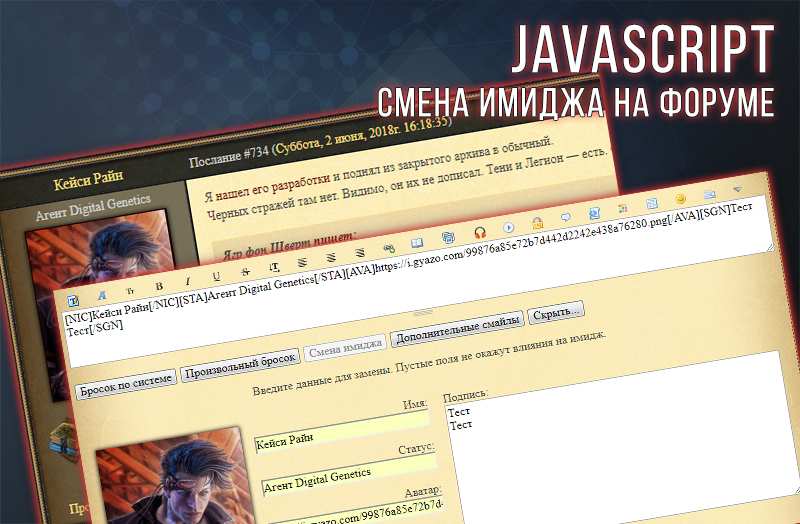Click the Bold formatting icon
This screenshot has width=800, height=524.
click(158, 285)
